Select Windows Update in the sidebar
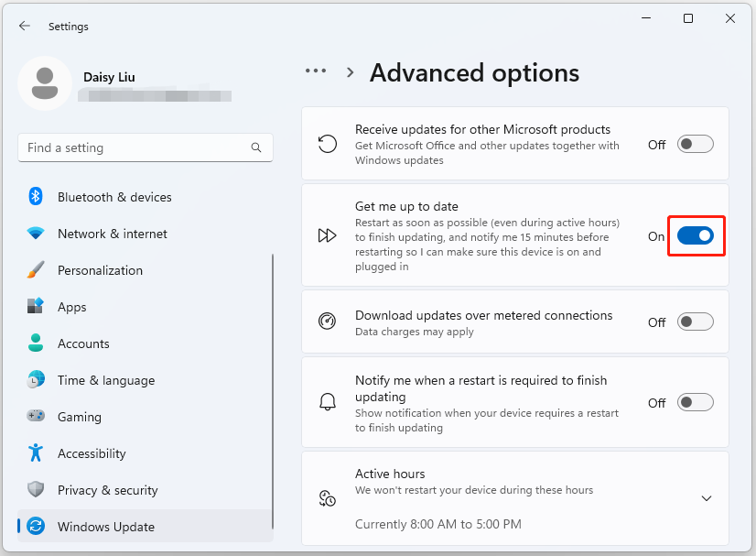Screen dimensions: 756x556 [104, 527]
